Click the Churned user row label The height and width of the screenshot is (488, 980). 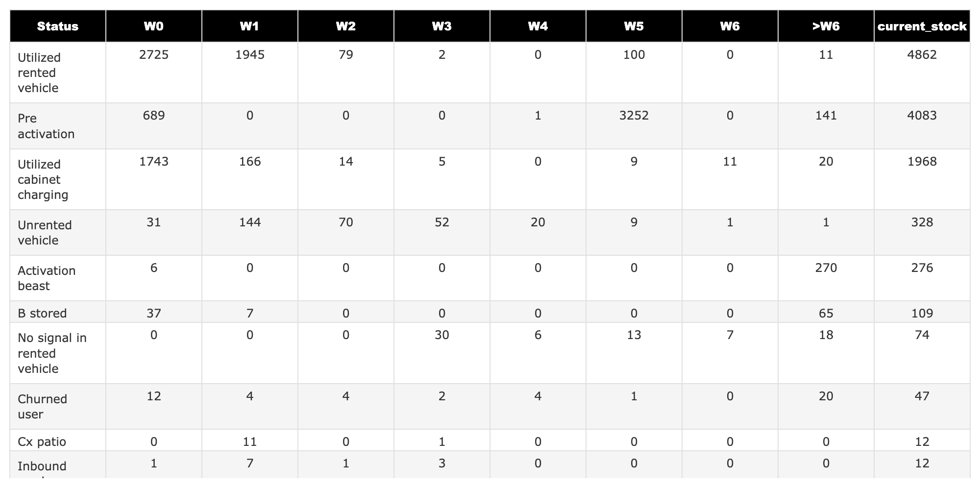tap(42, 407)
